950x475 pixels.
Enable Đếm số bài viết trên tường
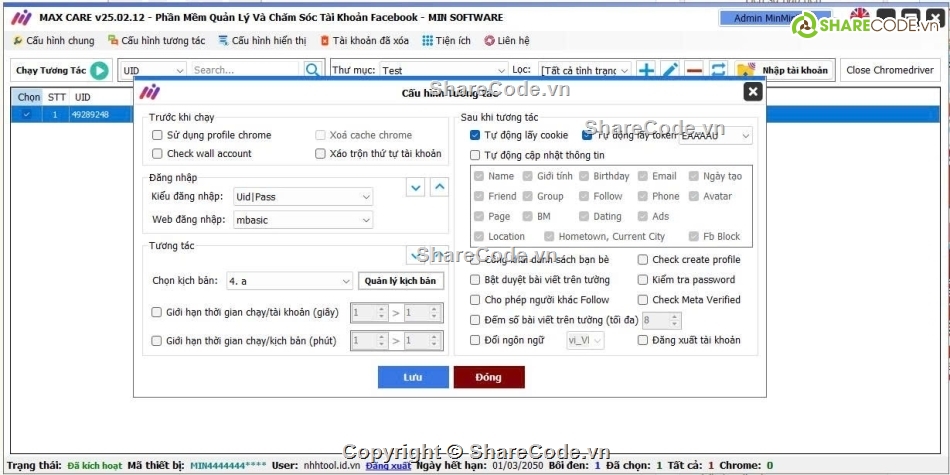pyautogui.click(x=475, y=320)
